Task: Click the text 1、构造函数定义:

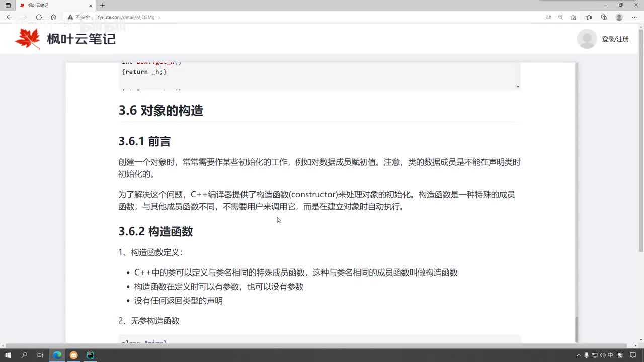Action: 150,252
